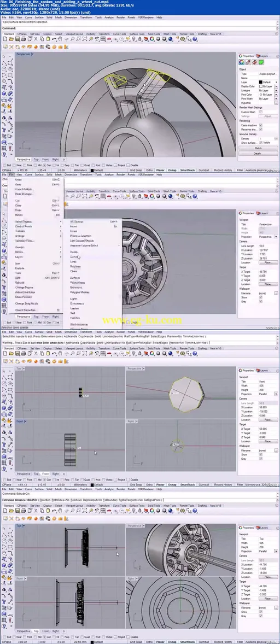Viewport: 280px width, 644px height.
Task: Click Print Color diamond swatch
Action: (261, 95)
